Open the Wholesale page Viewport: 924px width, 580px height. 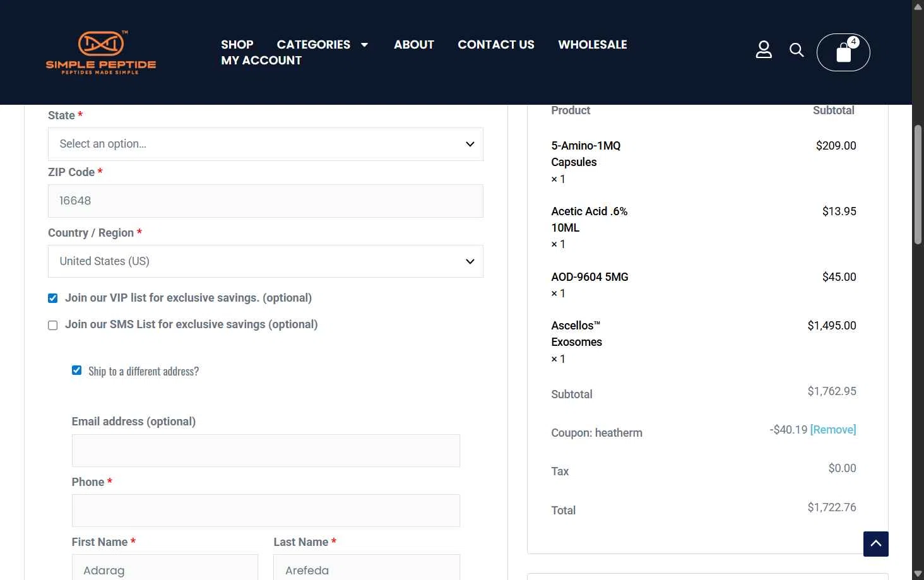tap(593, 45)
